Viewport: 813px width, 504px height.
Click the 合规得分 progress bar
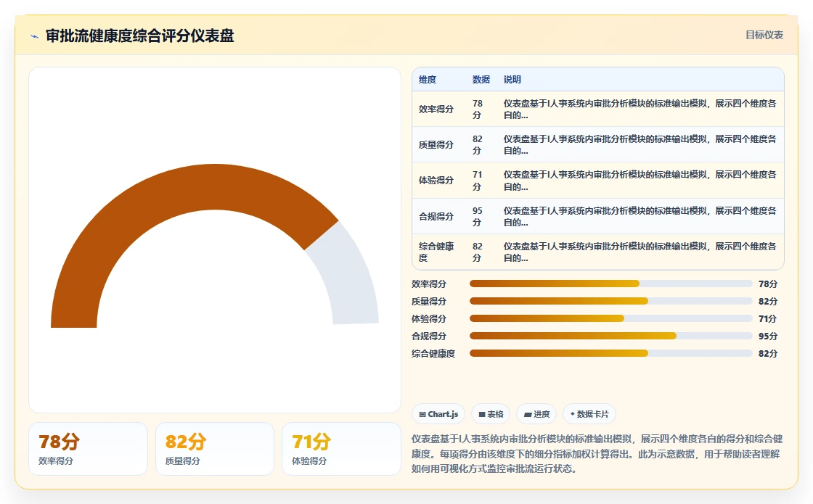610,336
